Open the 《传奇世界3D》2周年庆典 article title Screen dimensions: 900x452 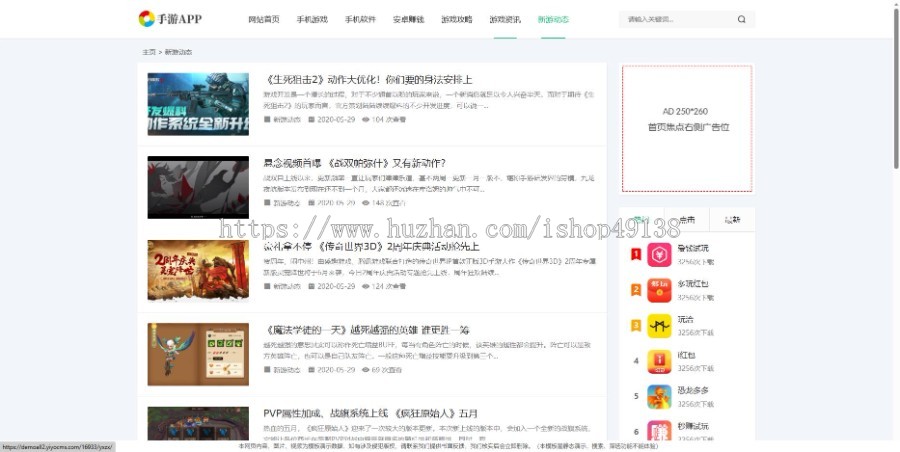pos(371,246)
